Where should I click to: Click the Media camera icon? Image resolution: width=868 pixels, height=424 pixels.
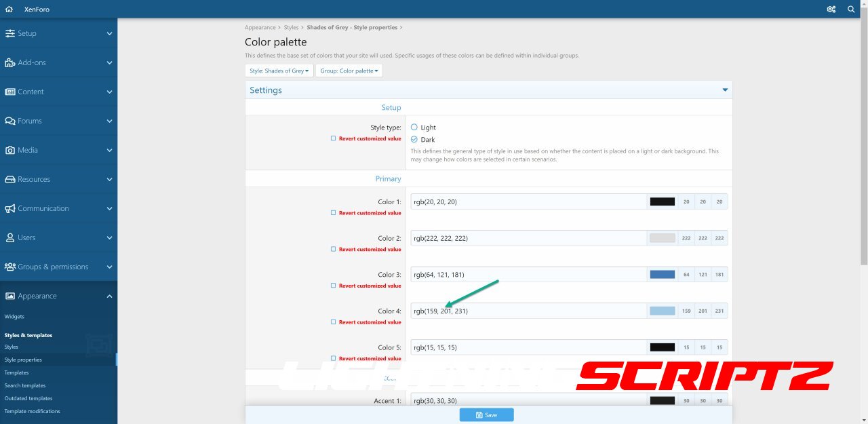coord(10,150)
